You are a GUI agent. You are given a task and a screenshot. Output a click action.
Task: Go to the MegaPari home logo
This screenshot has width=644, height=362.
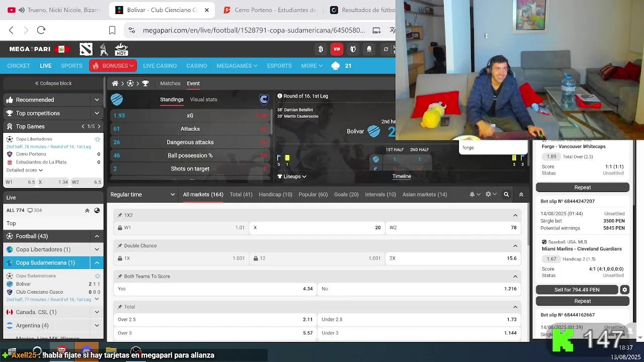coord(30,49)
